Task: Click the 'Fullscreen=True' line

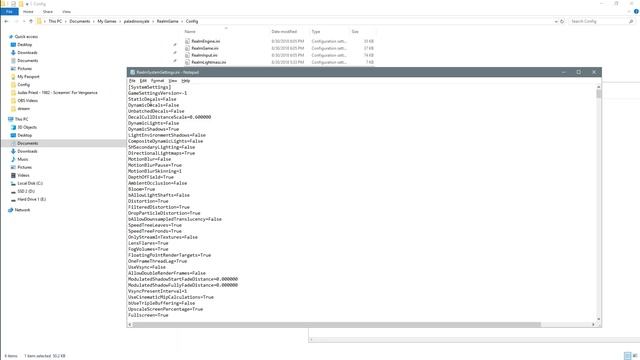Action: click(148, 315)
